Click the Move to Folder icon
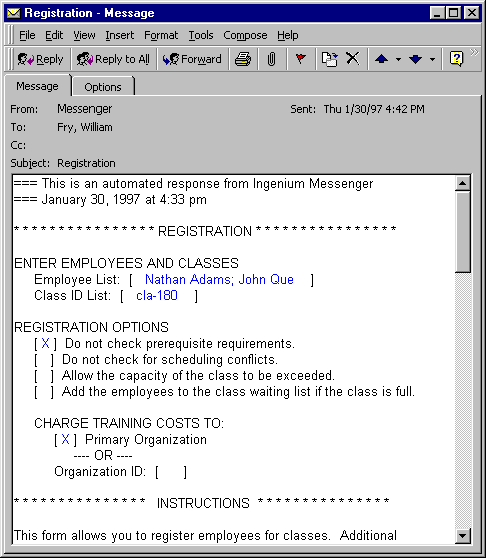The height and width of the screenshot is (558, 486). pos(329,59)
